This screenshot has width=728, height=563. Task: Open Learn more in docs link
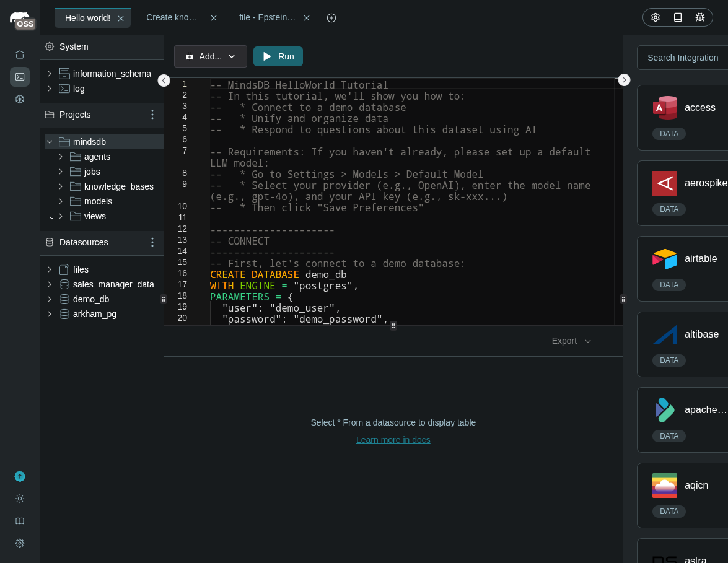click(x=393, y=440)
